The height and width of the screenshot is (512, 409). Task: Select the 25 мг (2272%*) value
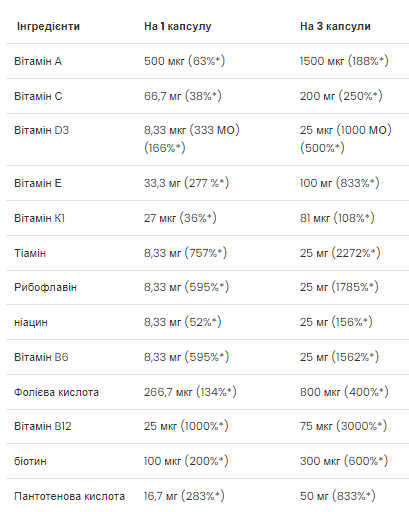click(340, 253)
